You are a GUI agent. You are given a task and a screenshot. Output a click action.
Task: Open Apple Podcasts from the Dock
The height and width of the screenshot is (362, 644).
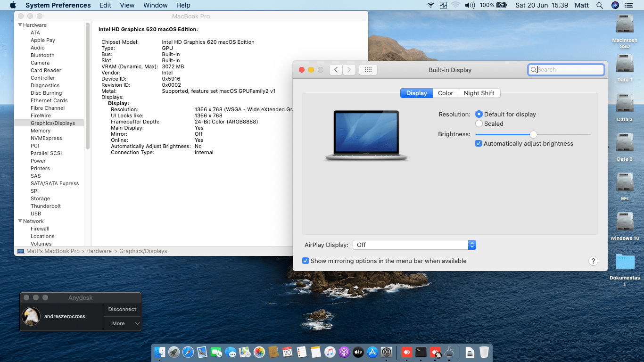[x=344, y=352]
